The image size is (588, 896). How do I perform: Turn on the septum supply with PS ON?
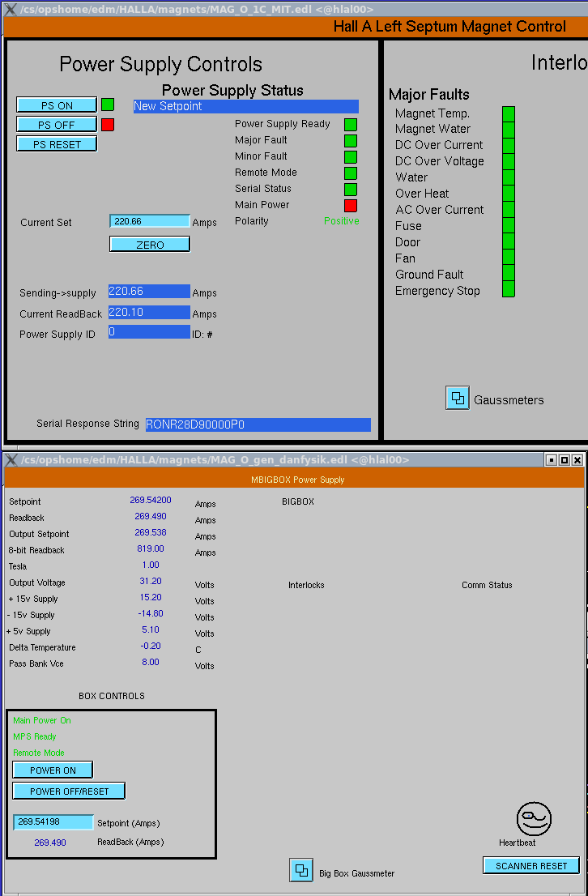(57, 105)
